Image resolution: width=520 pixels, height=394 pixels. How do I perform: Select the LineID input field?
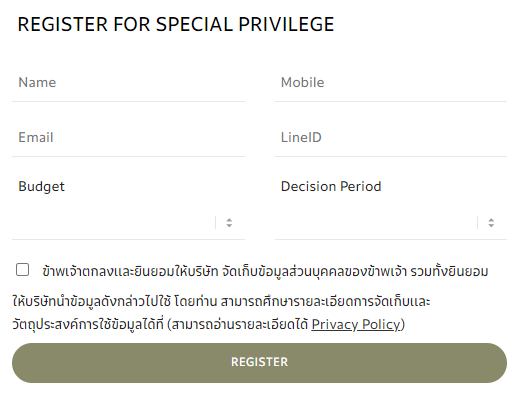click(391, 137)
